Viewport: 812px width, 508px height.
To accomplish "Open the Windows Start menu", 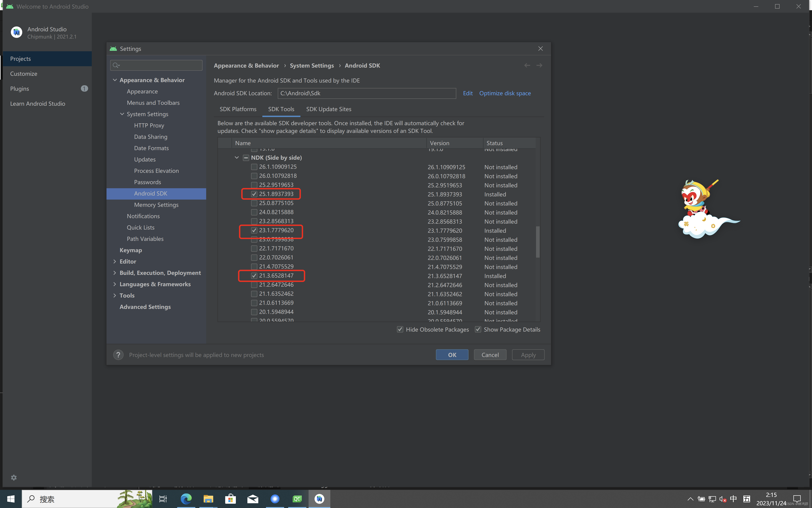I will pos(11,499).
